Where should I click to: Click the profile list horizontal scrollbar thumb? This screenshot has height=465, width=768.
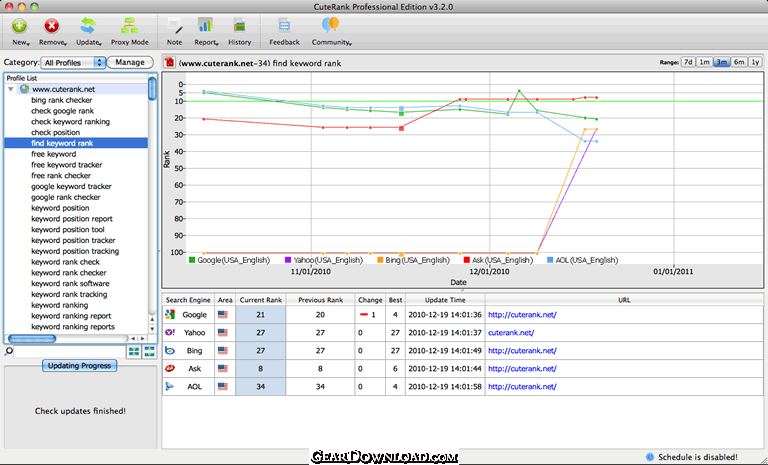(x=32, y=339)
